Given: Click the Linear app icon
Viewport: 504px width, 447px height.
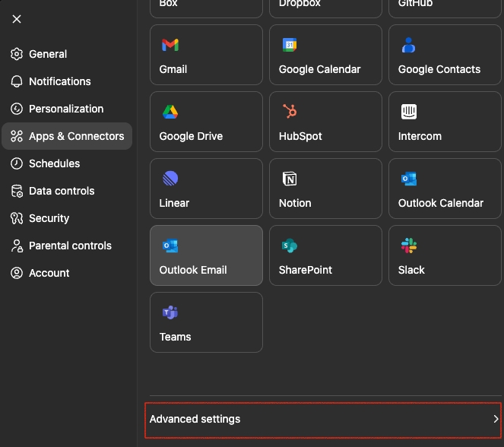Looking at the screenshot, I should coord(170,179).
